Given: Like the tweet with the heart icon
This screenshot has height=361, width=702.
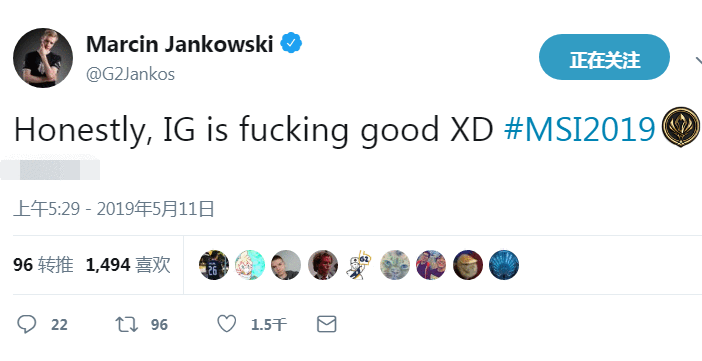Looking at the screenshot, I should tap(227, 324).
